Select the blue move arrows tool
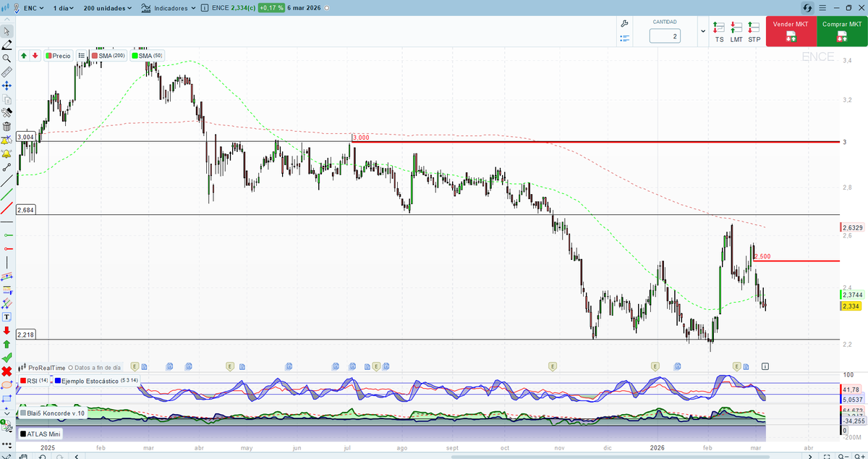 pos(7,85)
